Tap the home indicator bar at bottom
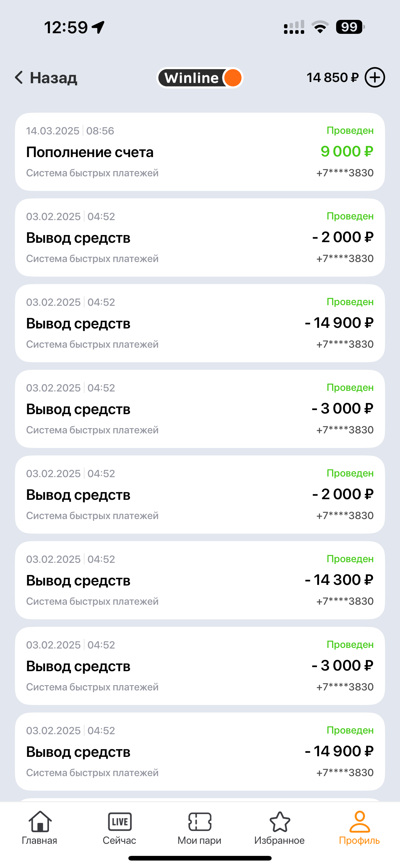This screenshot has width=400, height=868. (x=200, y=858)
